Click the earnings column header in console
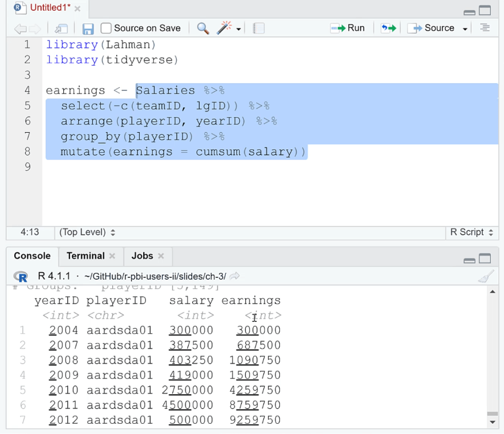 point(251,301)
